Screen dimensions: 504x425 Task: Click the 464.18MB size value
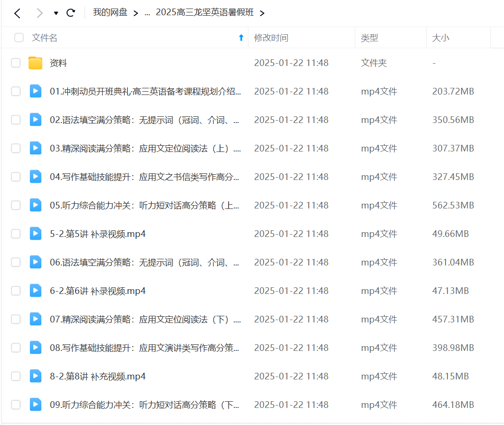point(453,405)
